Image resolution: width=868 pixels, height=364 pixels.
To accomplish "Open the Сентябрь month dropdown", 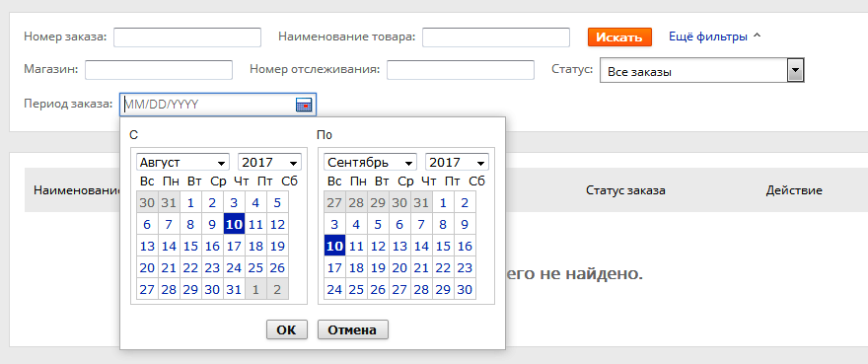I will pos(370,163).
